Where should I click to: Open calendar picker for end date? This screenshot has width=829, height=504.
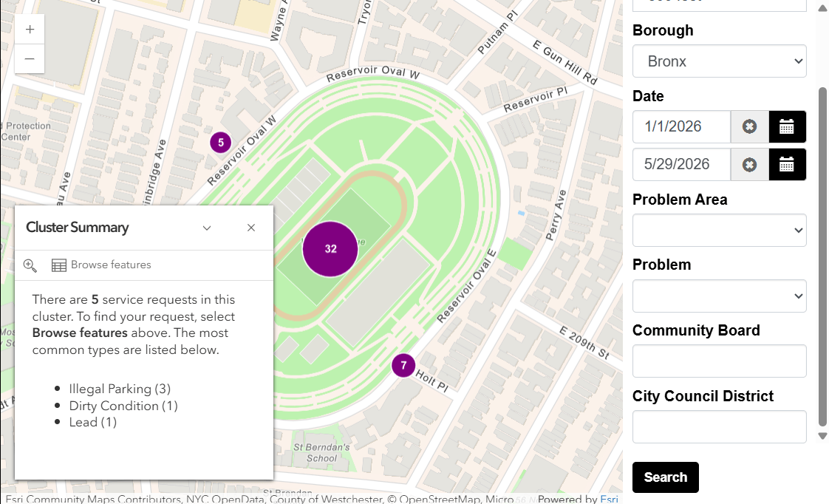[x=787, y=165]
